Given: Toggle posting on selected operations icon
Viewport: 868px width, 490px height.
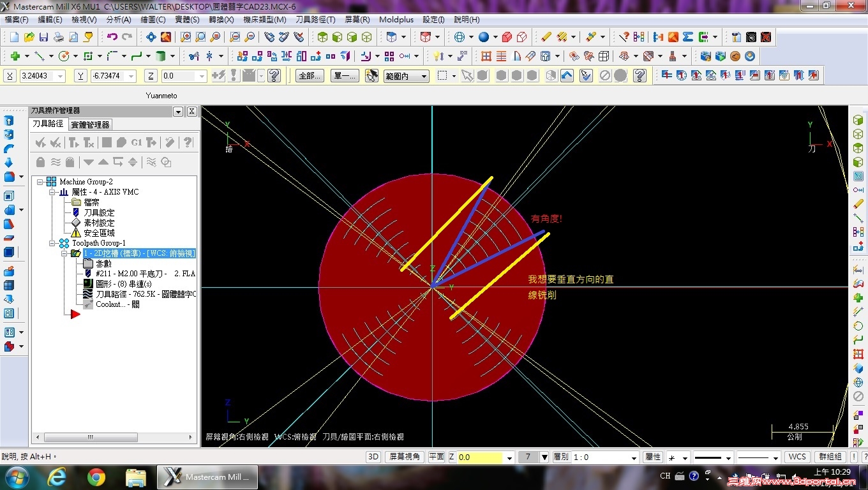Looking at the screenshot, I should tap(70, 162).
